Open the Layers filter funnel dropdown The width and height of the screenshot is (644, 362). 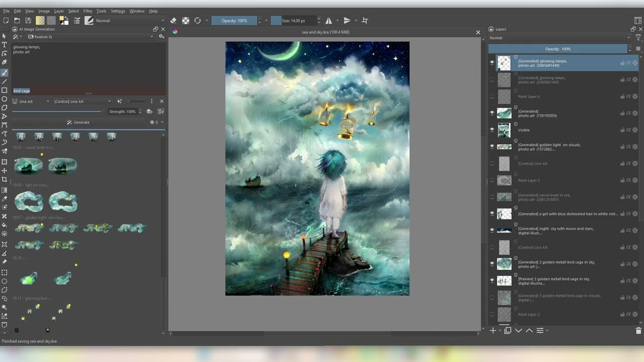click(638, 38)
